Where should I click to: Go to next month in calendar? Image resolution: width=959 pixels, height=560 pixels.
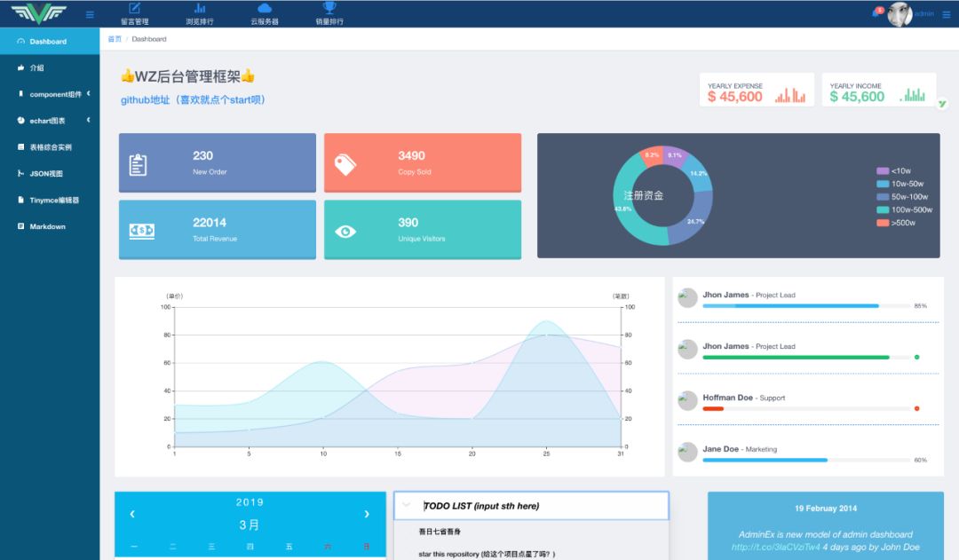(x=366, y=514)
